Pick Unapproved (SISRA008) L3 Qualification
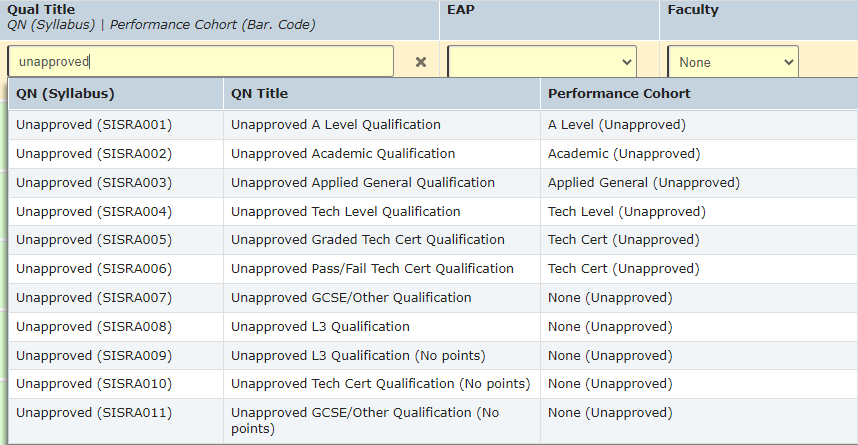Image resolution: width=858 pixels, height=445 pixels. click(x=94, y=327)
